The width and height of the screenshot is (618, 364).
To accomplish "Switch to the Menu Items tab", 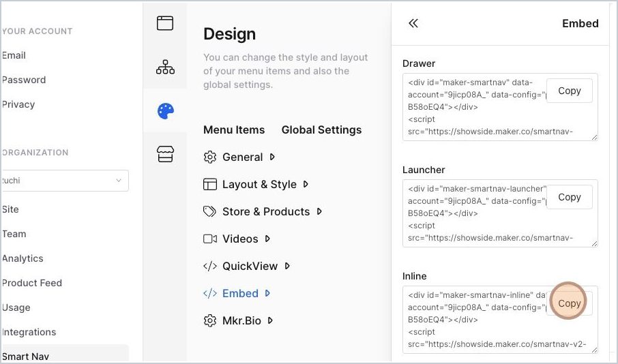I will pos(234,130).
